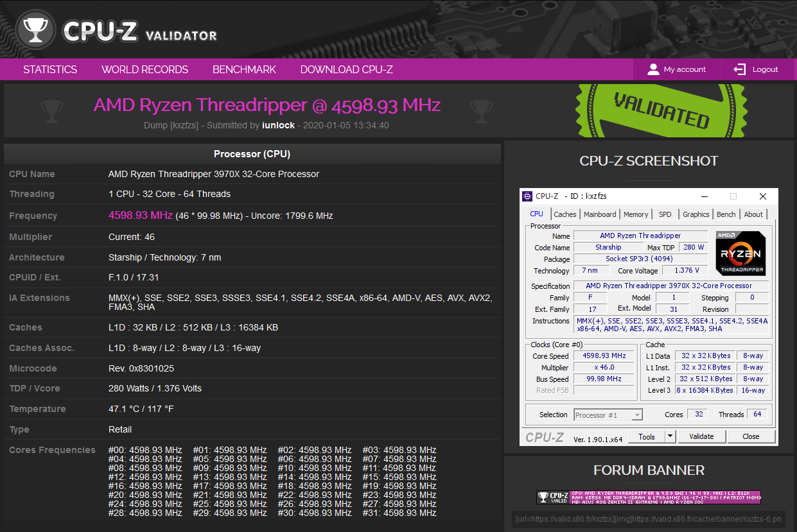Click the Validate button in CPU-Z
The image size is (797, 532).
(701, 436)
